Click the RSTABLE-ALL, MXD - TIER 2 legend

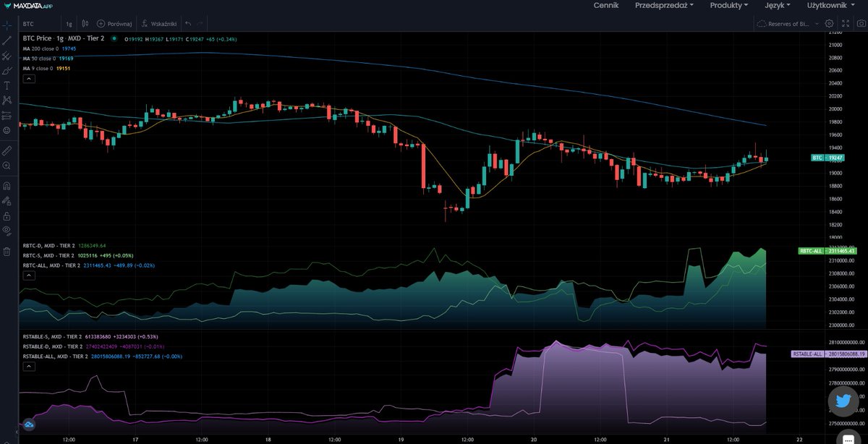55,356
